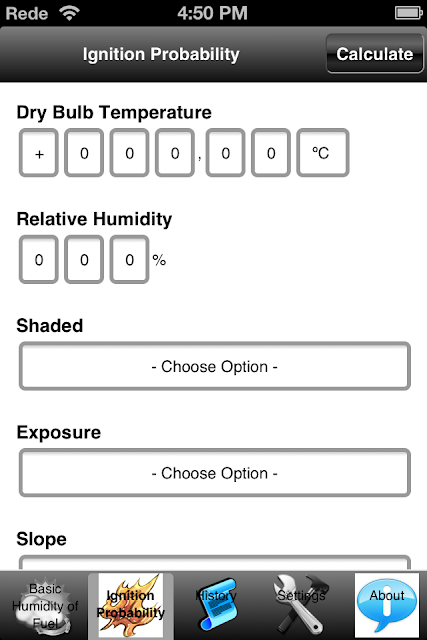Select the humidity units digit box

pos(129,259)
